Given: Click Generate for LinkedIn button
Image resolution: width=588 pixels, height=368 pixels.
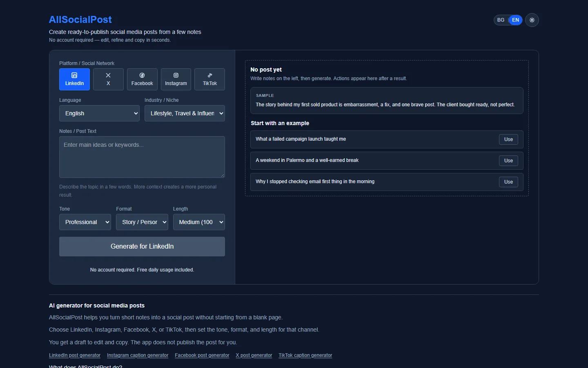Looking at the screenshot, I should tap(142, 247).
